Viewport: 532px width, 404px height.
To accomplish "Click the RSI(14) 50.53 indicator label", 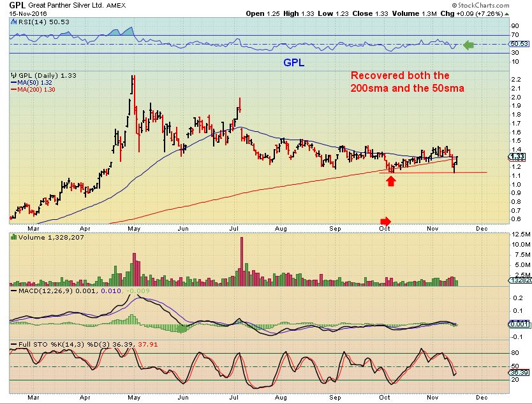I will pos(43,22).
